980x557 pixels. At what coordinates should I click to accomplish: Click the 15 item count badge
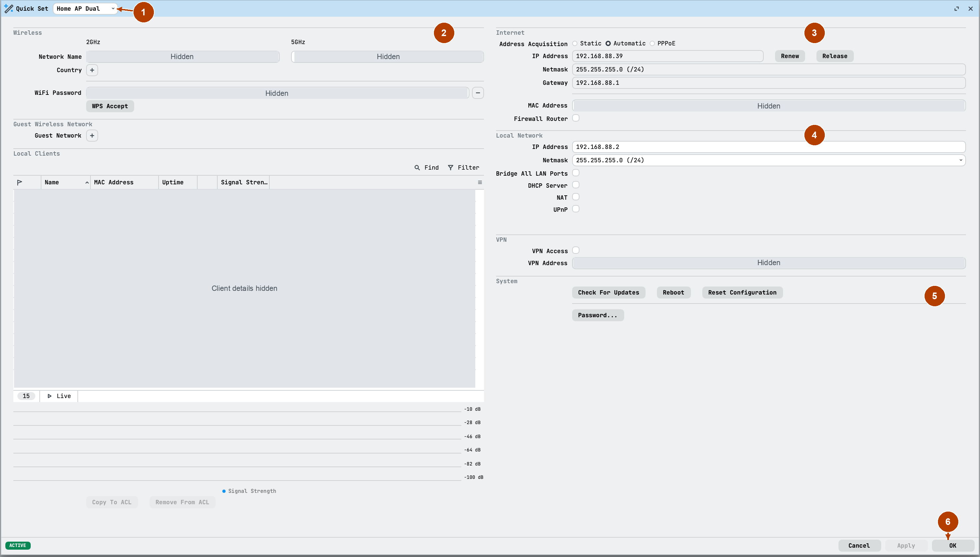tap(26, 396)
